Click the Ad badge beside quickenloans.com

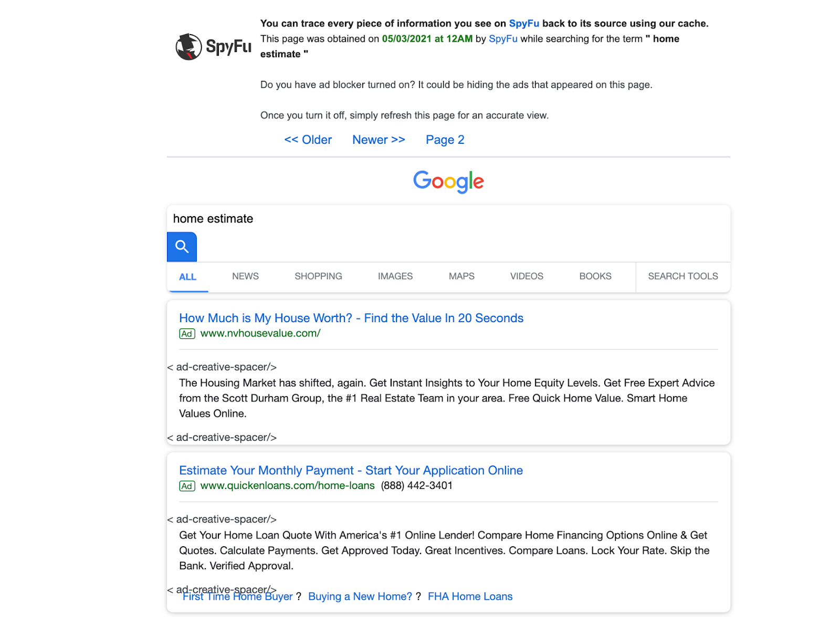coord(187,486)
